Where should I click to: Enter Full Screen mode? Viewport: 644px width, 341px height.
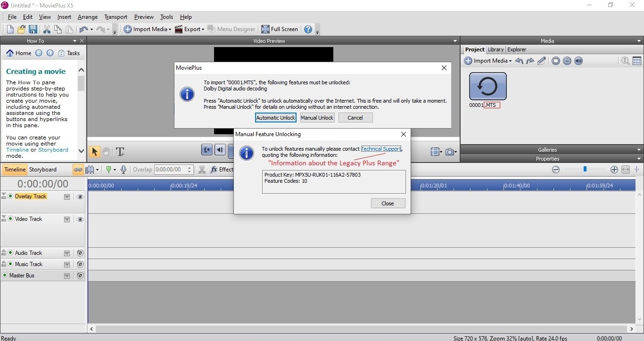click(280, 29)
